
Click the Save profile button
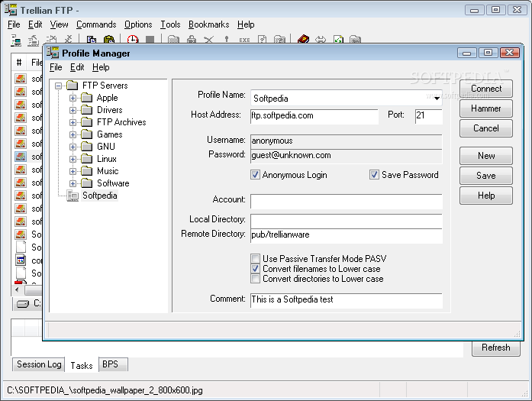(x=486, y=176)
